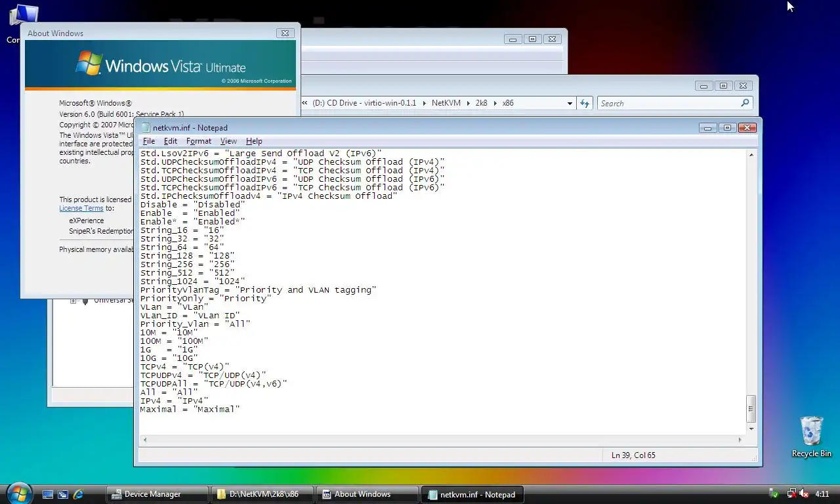Open the Explorer address bar dropdown
The image size is (840, 504).
pyautogui.click(x=569, y=103)
